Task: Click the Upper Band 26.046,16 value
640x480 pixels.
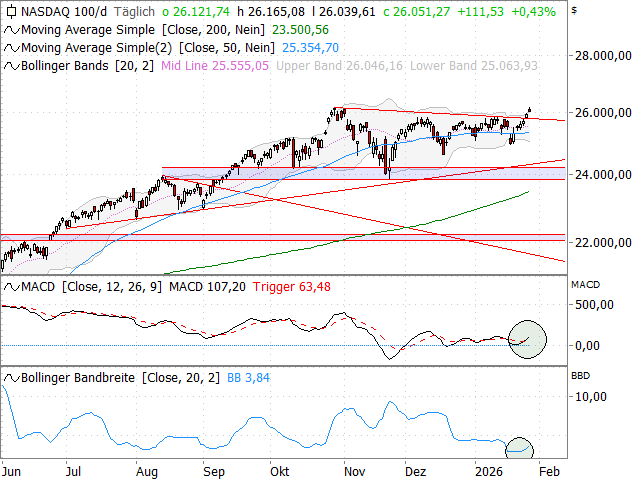Action: (x=340, y=66)
